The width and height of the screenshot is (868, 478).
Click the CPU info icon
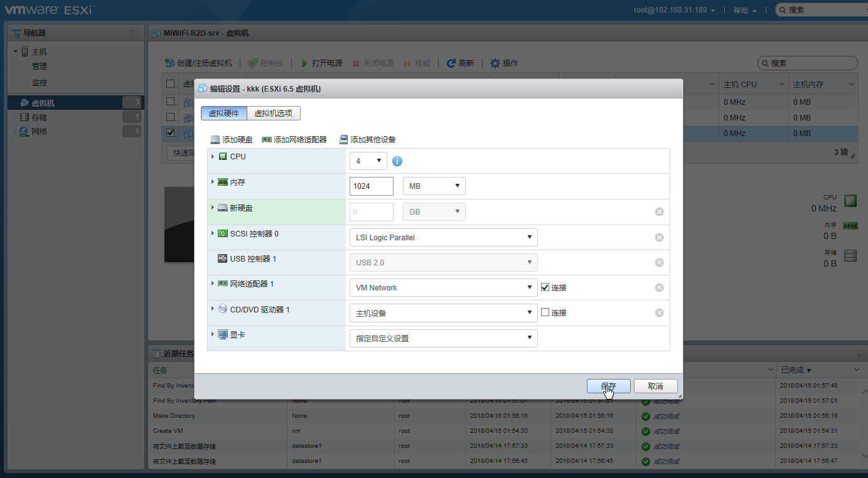(x=397, y=161)
